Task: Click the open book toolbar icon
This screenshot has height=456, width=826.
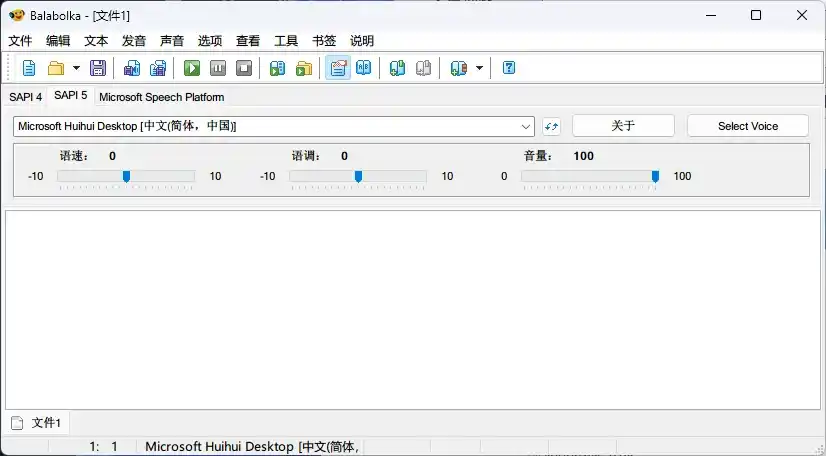Action: [x=364, y=68]
